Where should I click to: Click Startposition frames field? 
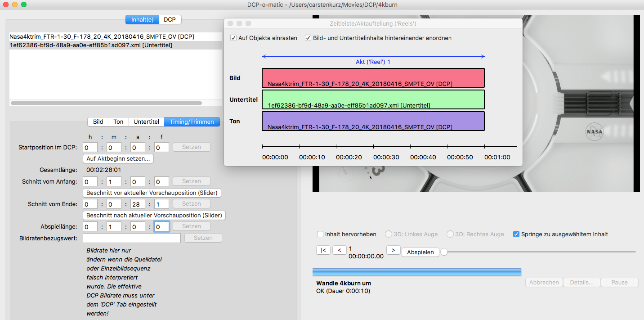[x=161, y=147]
